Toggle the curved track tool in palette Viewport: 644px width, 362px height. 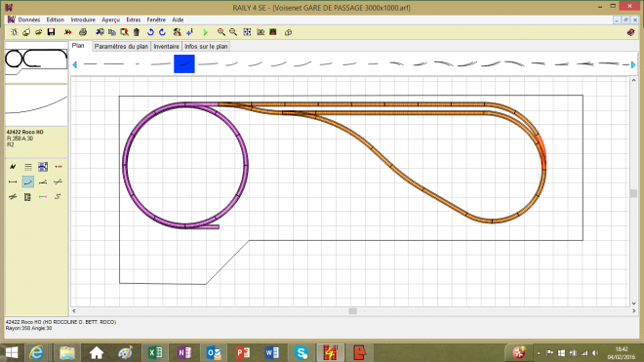point(27,181)
